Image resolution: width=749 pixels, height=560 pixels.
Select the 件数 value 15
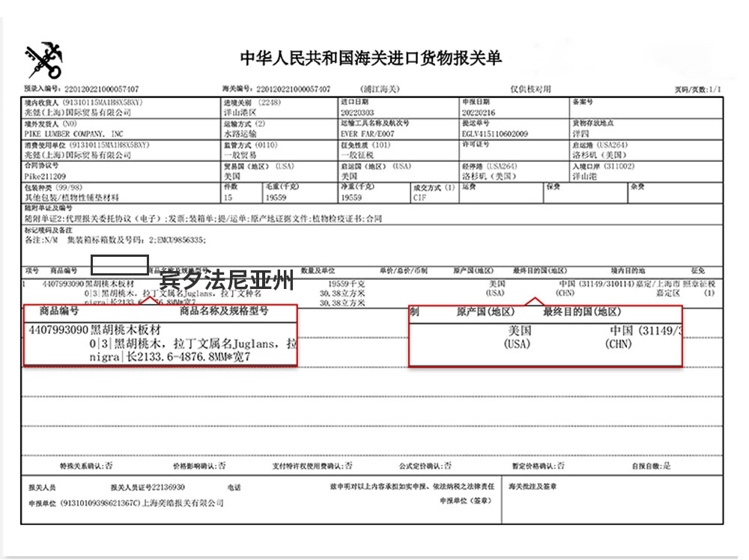[228, 198]
